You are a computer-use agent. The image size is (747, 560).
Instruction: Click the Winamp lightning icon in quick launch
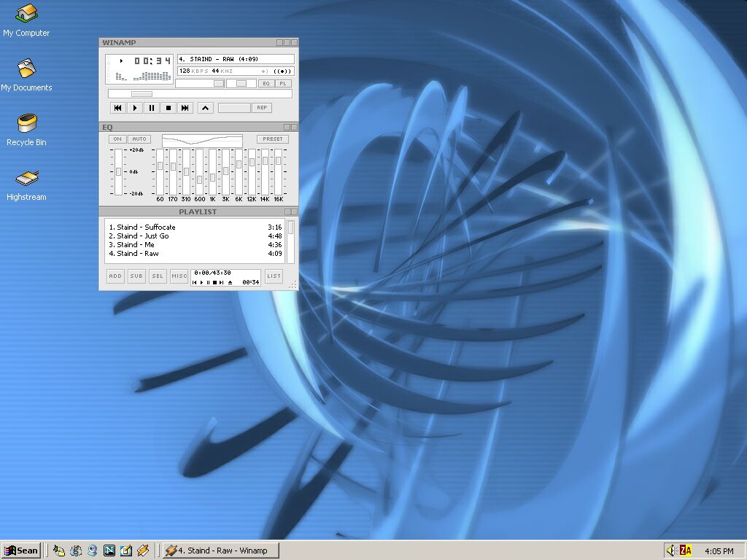tap(143, 551)
